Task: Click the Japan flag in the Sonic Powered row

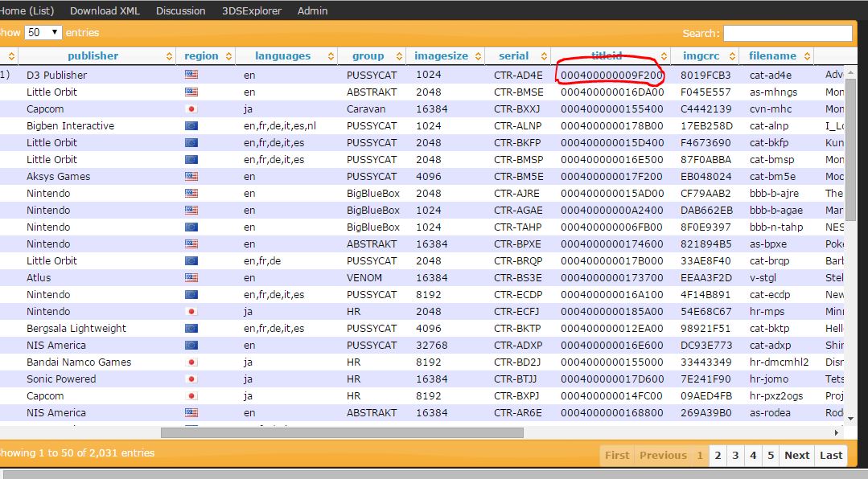Action: (191, 379)
